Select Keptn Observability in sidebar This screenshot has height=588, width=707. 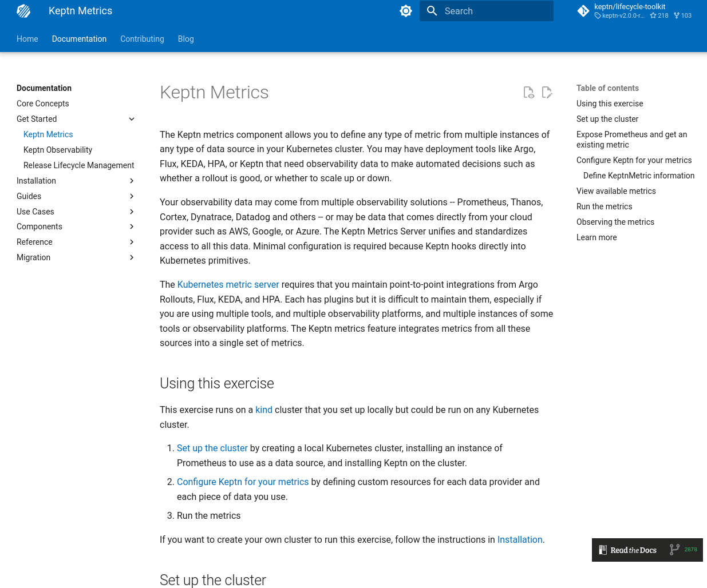pos(58,150)
